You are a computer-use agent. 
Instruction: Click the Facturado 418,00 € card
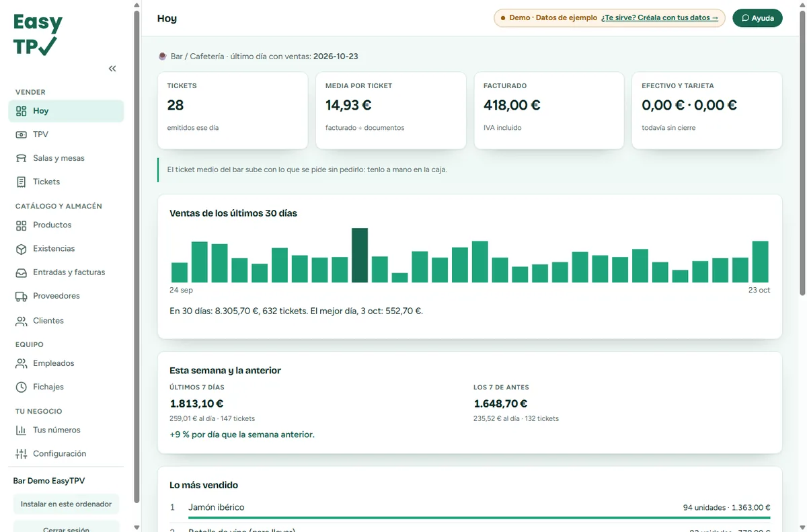click(549, 110)
